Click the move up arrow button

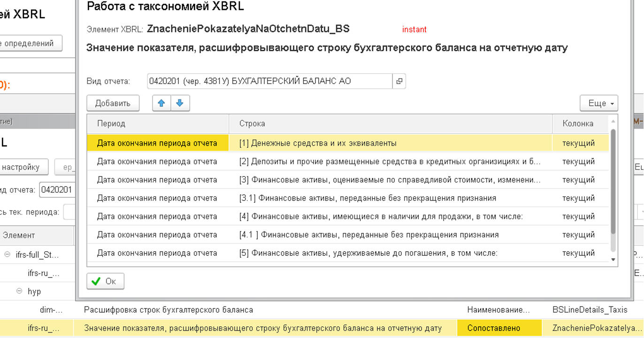pos(161,103)
